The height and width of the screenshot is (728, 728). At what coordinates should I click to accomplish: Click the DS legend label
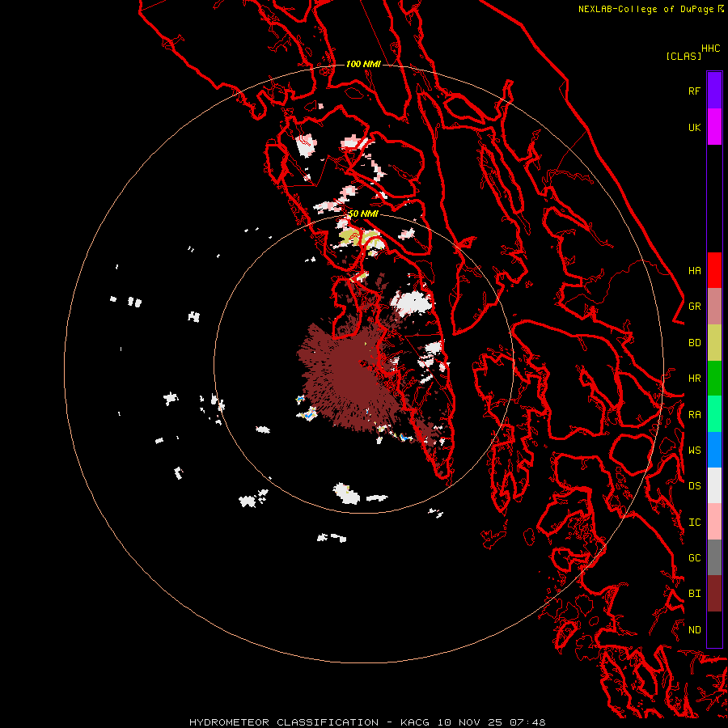point(694,486)
